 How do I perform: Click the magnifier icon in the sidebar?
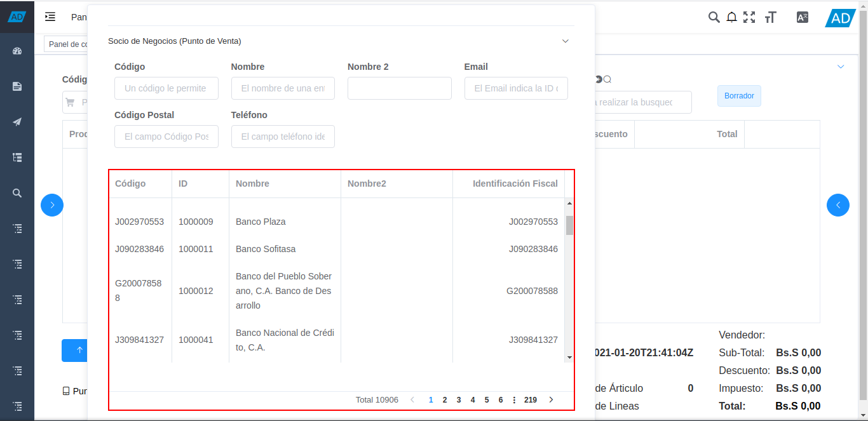17,193
